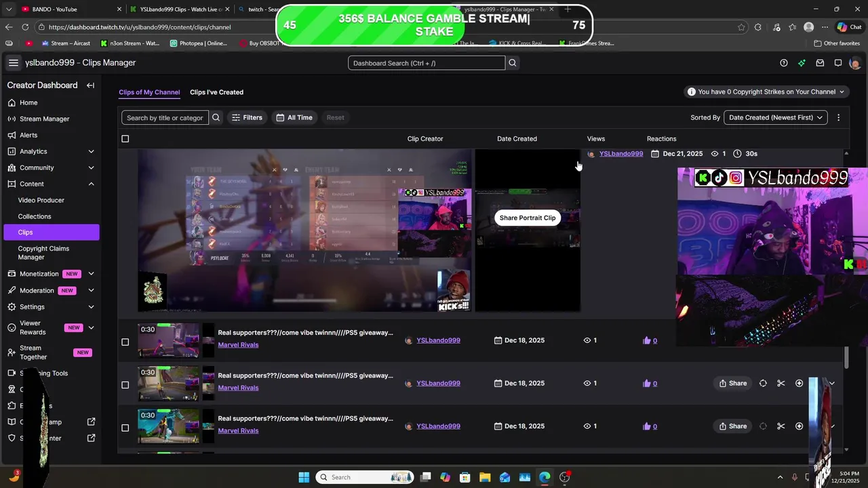
Task: Expand the Community sidebar section
Action: click(91, 167)
